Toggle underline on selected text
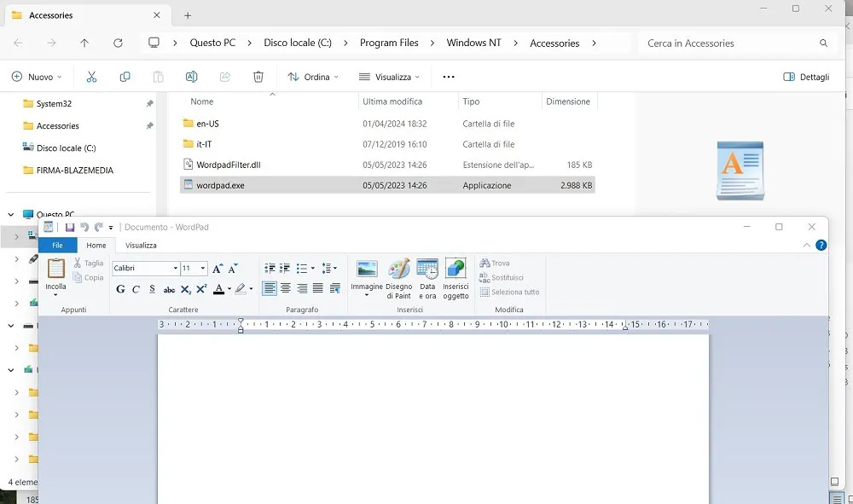853x504 pixels. pos(152,289)
